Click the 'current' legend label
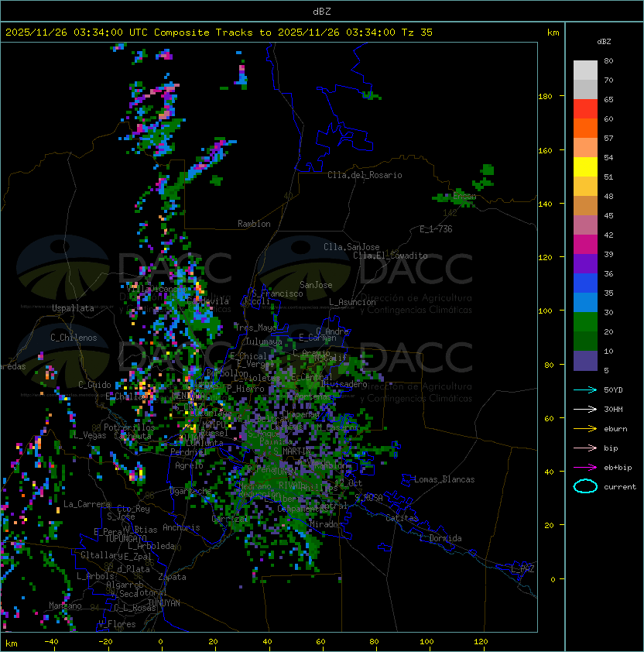This screenshot has width=644, height=652. click(x=620, y=487)
